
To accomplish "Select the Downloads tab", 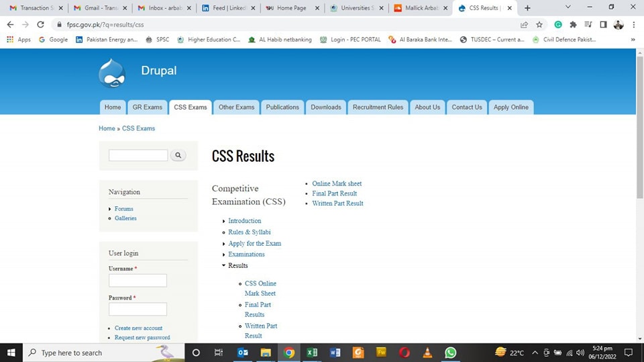I will click(326, 107).
